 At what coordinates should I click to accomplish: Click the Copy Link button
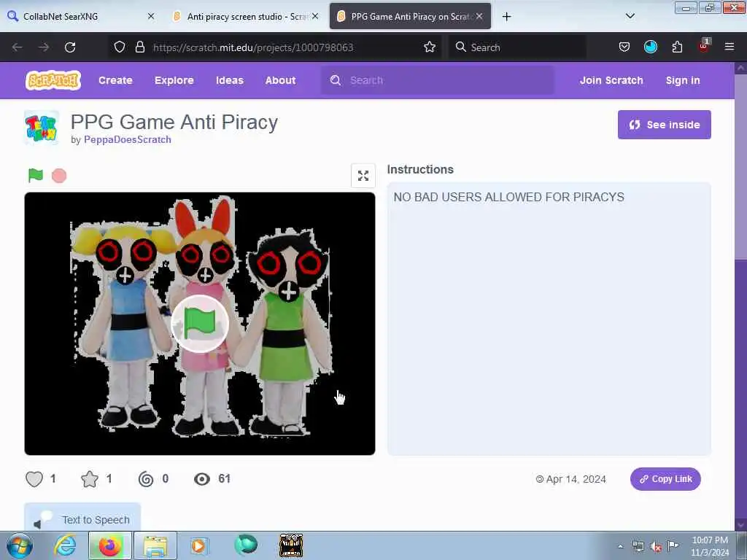click(x=665, y=479)
